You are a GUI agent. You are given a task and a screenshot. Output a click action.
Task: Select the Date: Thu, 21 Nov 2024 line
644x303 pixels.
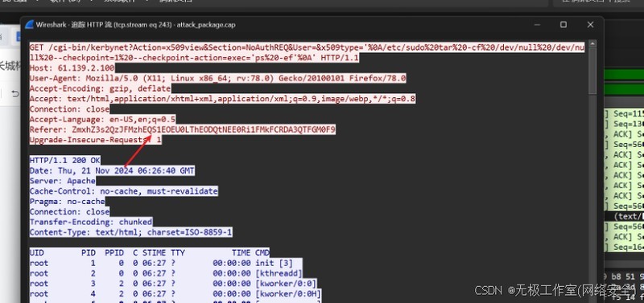pyautogui.click(x=112, y=170)
